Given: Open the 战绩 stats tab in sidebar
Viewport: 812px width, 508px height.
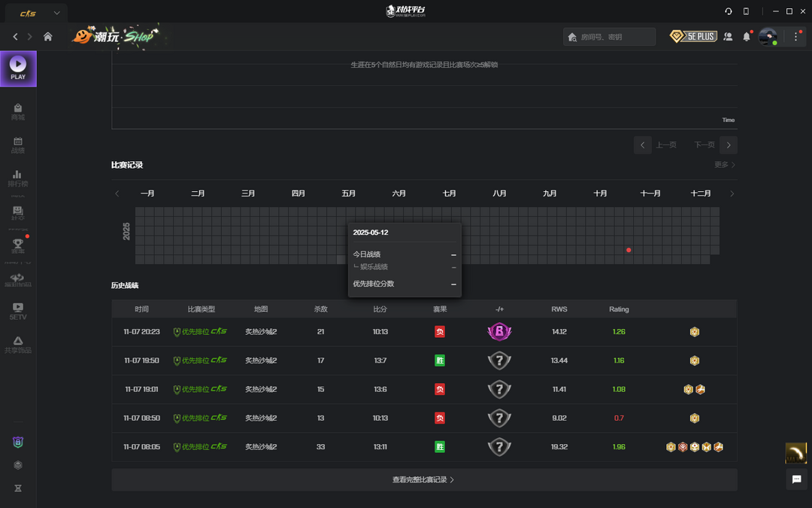Looking at the screenshot, I should point(18,144).
